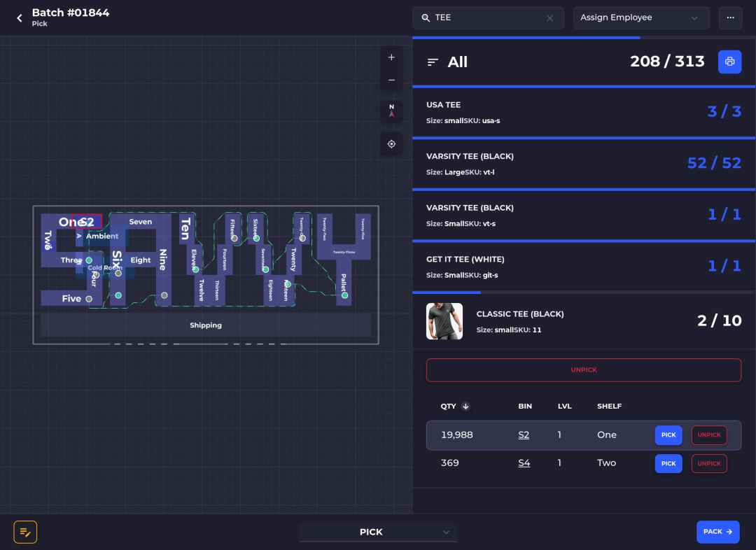Print the pick list with the printer button
This screenshot has height=550, width=756.
pyautogui.click(x=729, y=62)
